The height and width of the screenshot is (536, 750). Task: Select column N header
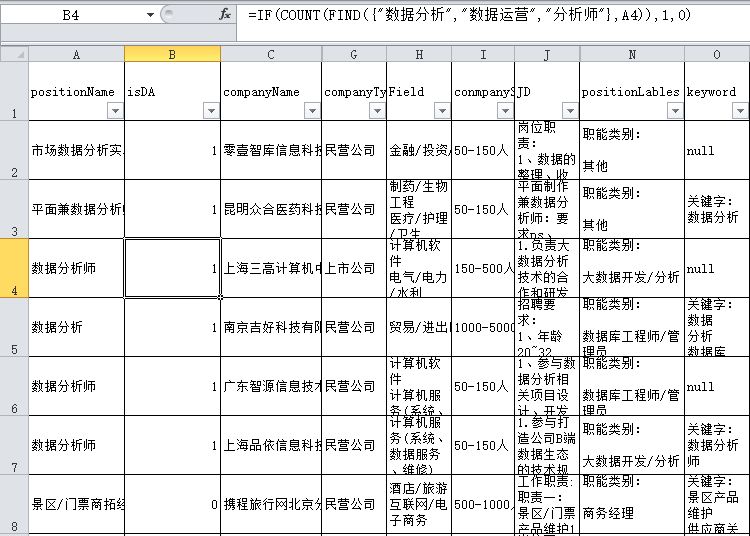[632, 54]
